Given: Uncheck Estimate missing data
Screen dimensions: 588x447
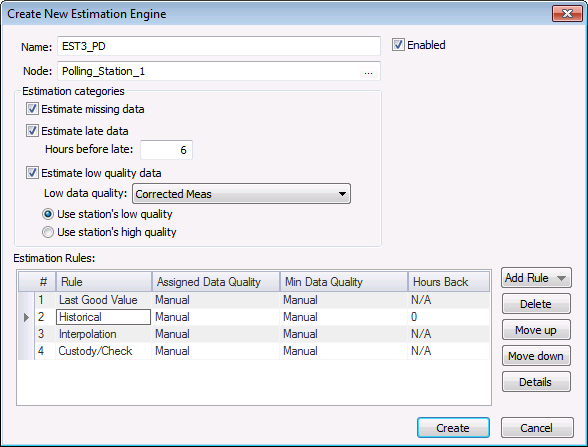Looking at the screenshot, I should click(32, 109).
